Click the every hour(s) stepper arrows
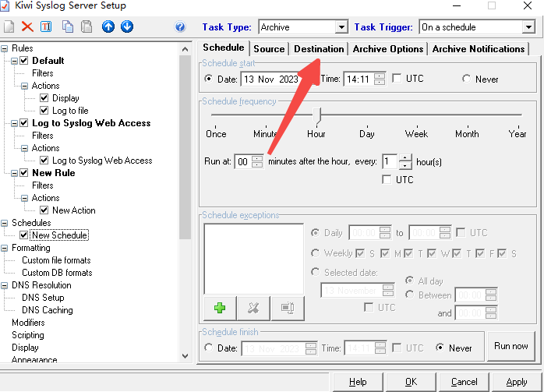Viewport: 544px width, 392px height. click(x=405, y=161)
